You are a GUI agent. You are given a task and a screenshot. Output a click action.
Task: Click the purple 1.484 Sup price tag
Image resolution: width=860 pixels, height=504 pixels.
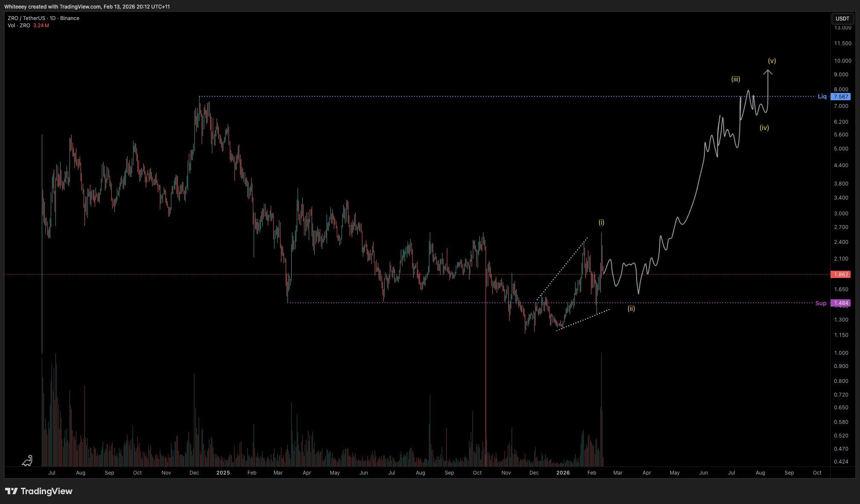840,303
